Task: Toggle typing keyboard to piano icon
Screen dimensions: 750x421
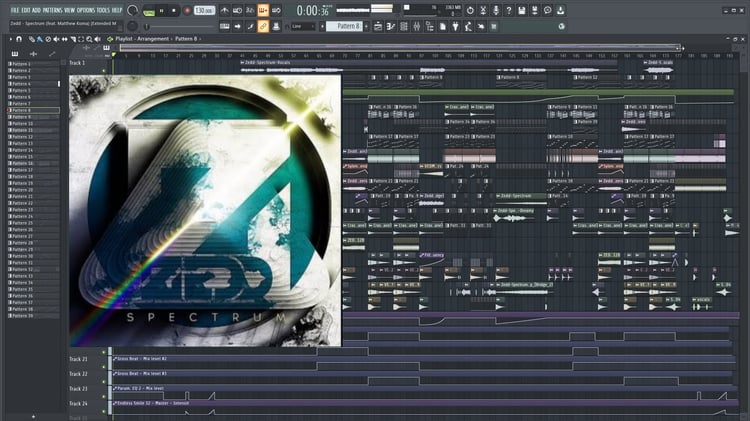Action: (224, 26)
